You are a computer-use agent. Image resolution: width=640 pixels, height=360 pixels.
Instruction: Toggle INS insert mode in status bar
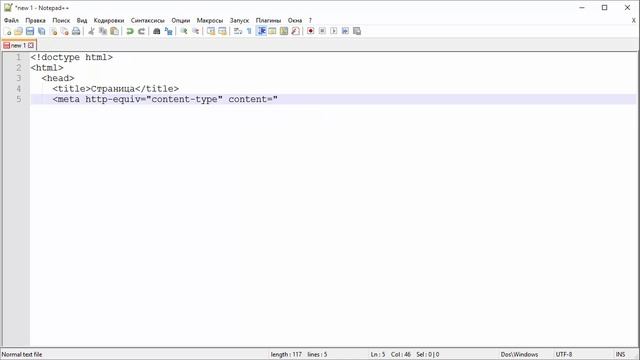[x=620, y=354]
